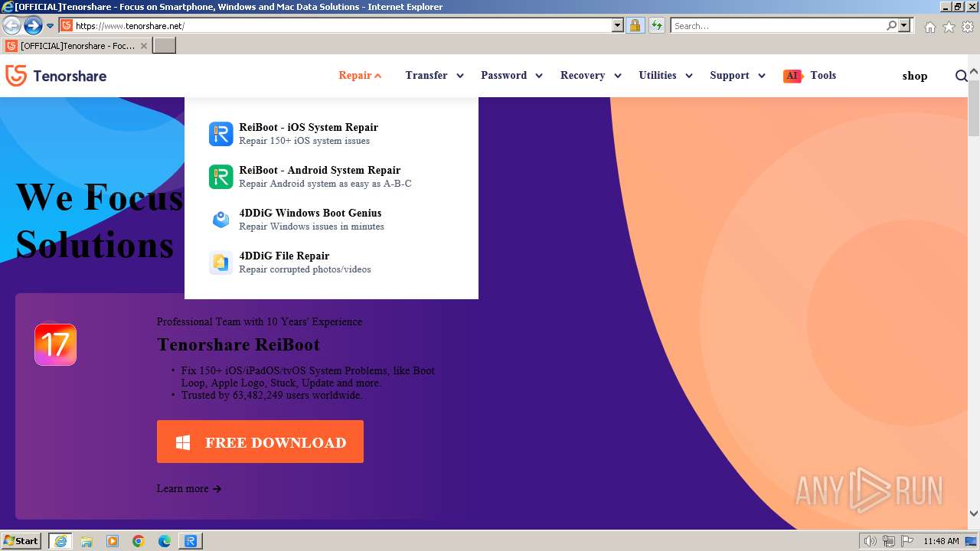Click the refresh page icon

point(656,26)
